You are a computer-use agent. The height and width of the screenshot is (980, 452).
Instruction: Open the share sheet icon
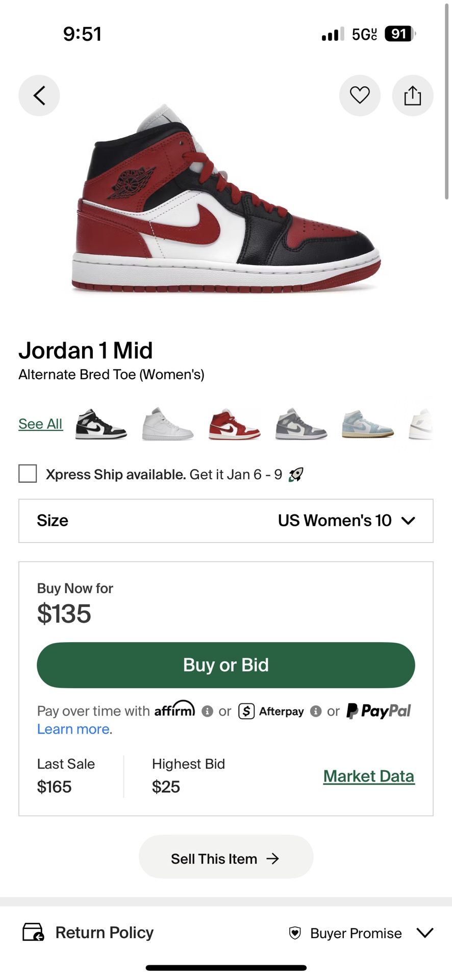tap(412, 95)
